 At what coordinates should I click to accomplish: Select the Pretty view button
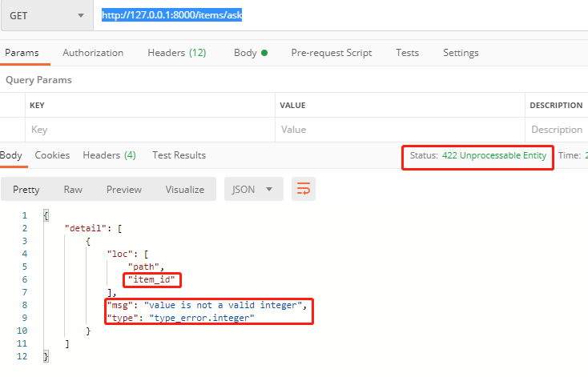(x=26, y=190)
